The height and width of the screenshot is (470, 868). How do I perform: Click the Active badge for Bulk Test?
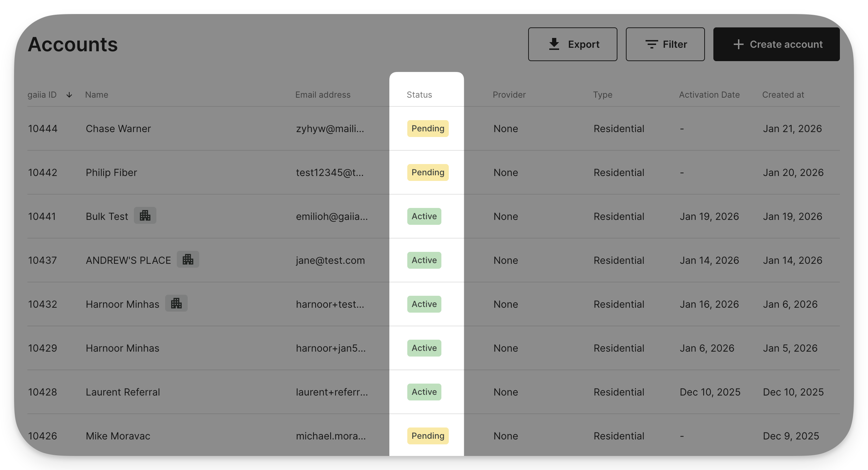424,216
